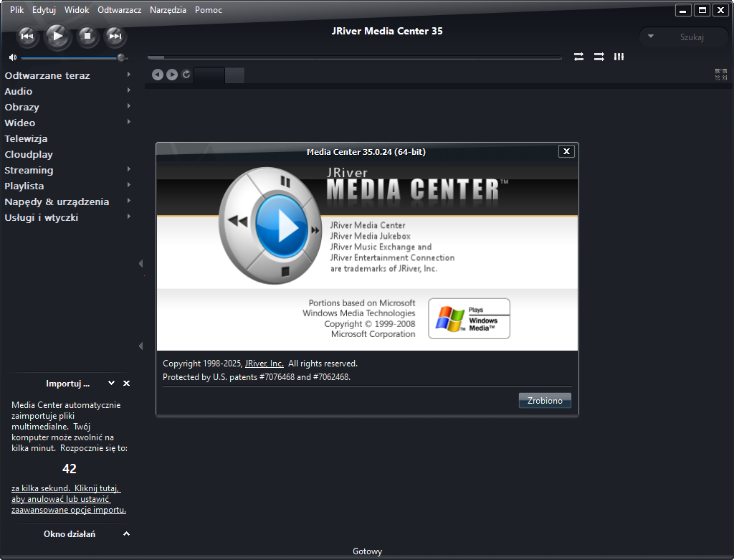
Task: Expand the Napędy & urządzenia arrow
Action: tap(129, 201)
